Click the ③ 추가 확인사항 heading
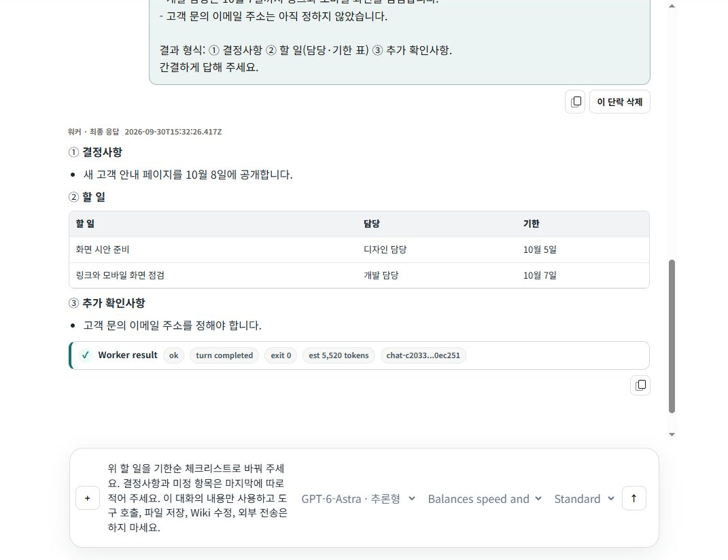 (x=107, y=303)
